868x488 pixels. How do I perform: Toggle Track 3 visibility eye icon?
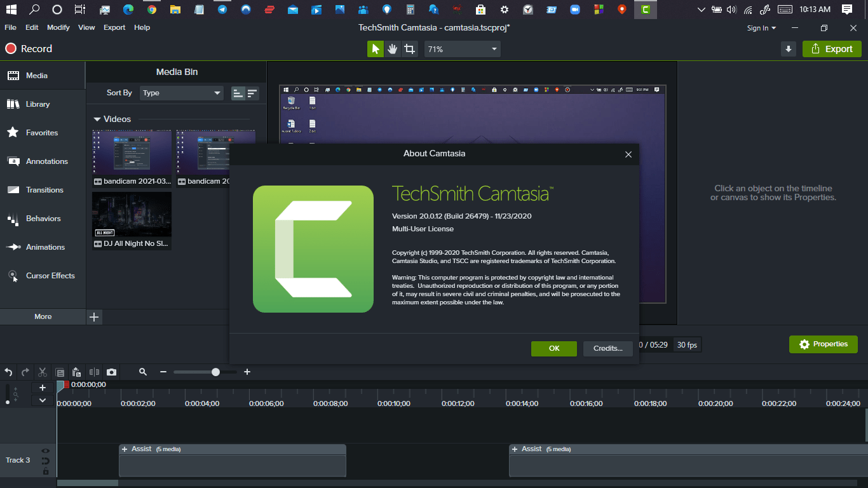tap(46, 451)
